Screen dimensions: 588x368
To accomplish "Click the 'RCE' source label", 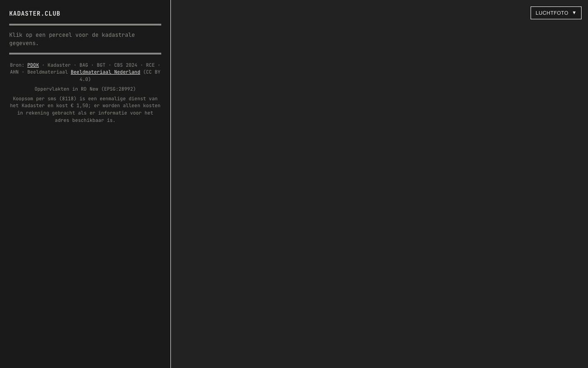I will tap(150, 65).
